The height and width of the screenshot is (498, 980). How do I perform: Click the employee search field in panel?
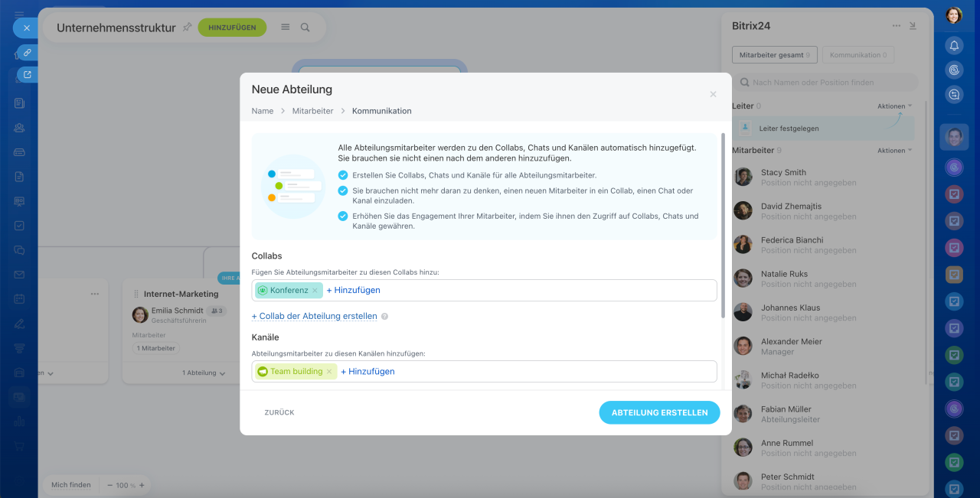point(825,83)
